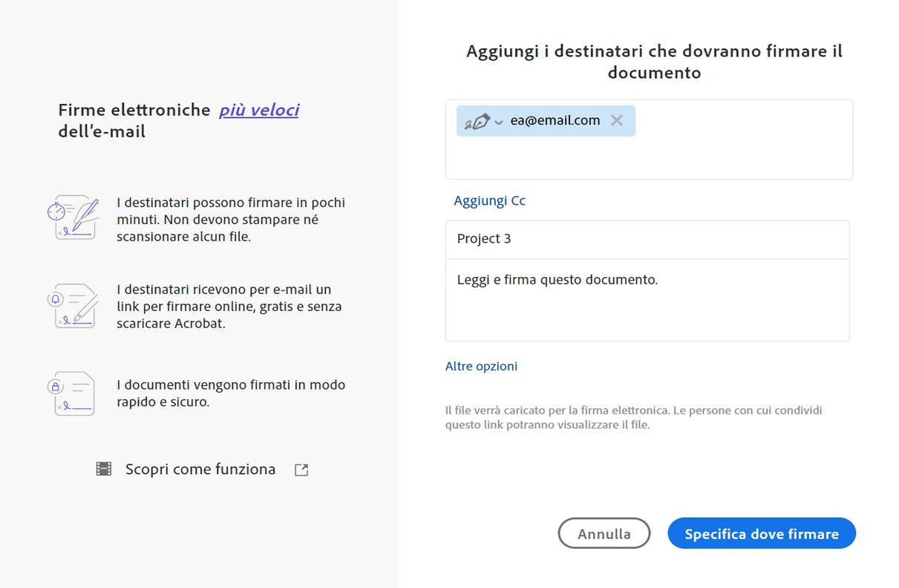The image size is (899, 588).
Task: Open the "più veloci" link
Action: [258, 110]
